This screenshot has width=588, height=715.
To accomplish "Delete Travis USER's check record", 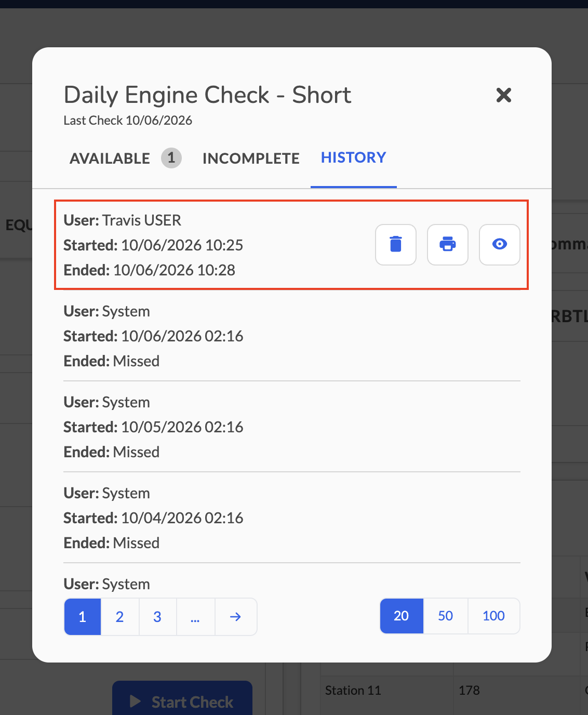I will [x=396, y=245].
